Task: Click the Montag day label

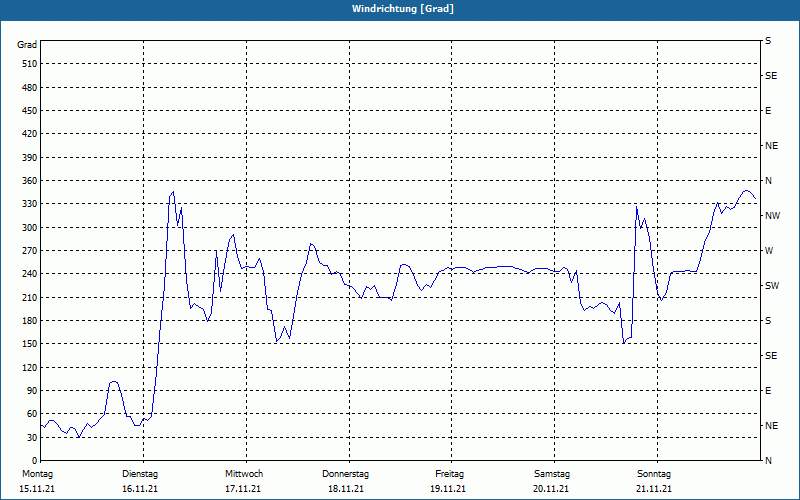Action: tap(37, 474)
